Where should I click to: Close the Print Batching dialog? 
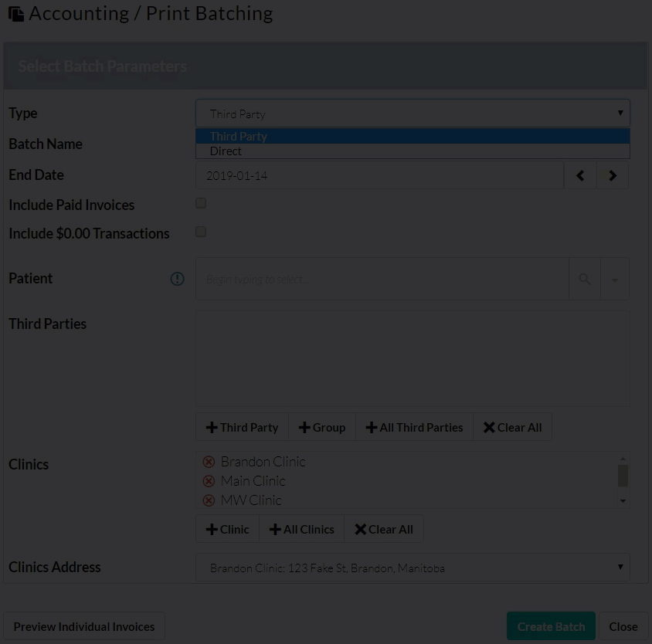[623, 626]
